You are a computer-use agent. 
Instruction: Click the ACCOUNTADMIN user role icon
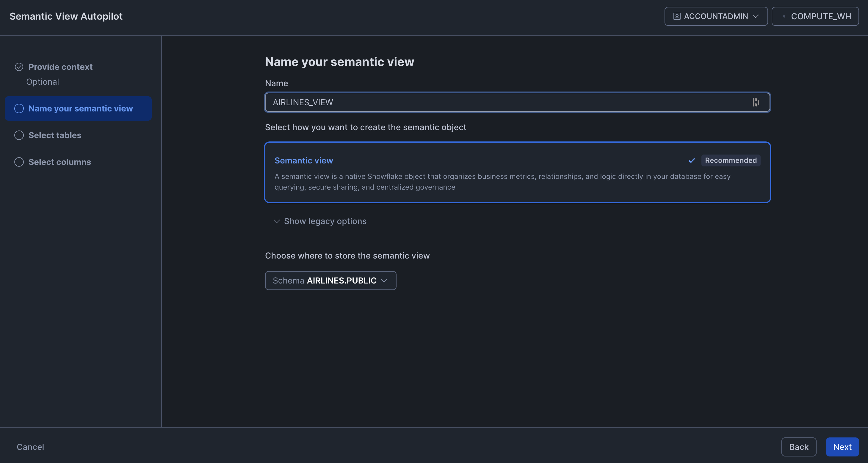[x=677, y=16]
